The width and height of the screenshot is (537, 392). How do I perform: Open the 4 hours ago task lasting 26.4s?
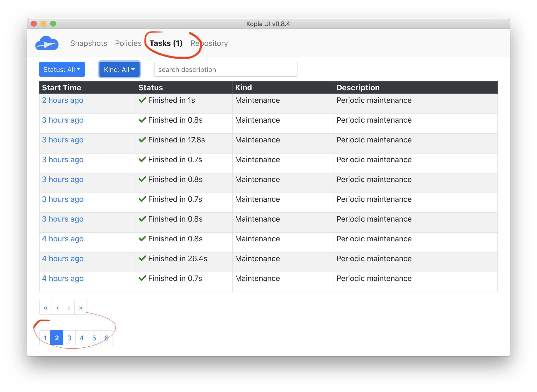pos(63,258)
